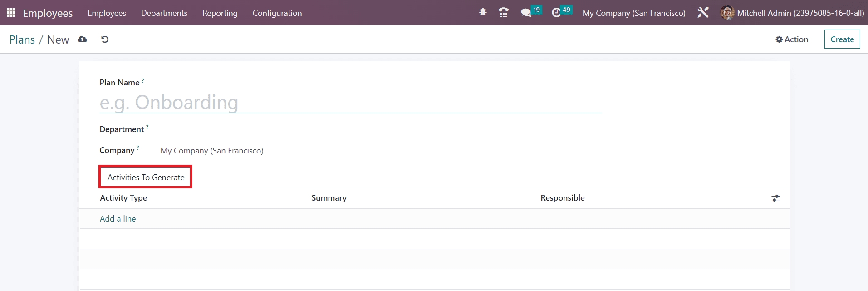
Task: Open the activities clock icon
Action: click(557, 13)
